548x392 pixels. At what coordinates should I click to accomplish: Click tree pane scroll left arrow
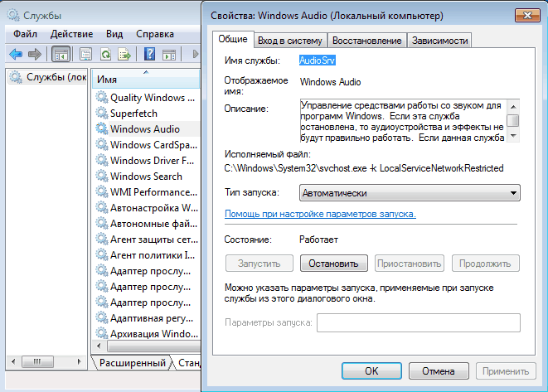tap(13, 361)
